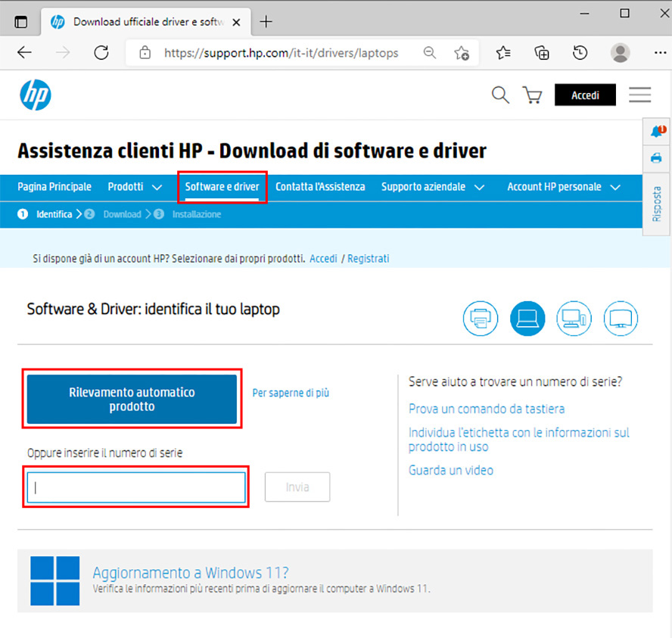Open the Guarda un video link
672x638 pixels.
coord(450,470)
